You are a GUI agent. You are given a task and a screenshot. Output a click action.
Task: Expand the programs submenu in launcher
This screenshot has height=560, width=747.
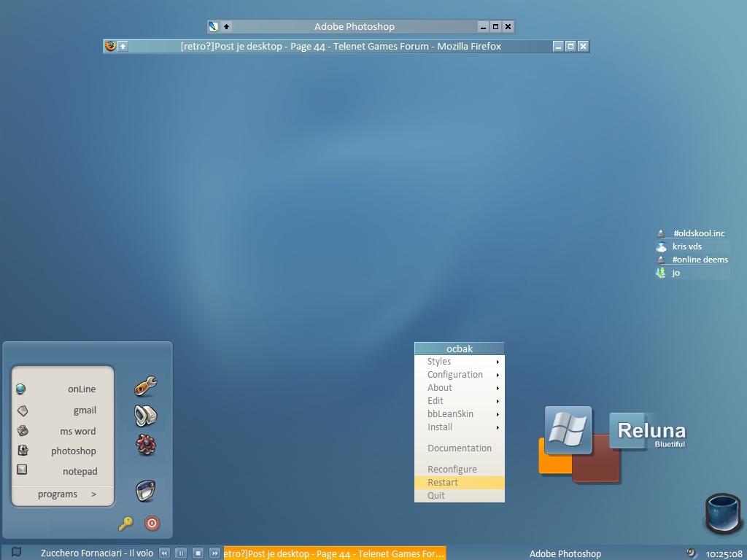pos(67,494)
